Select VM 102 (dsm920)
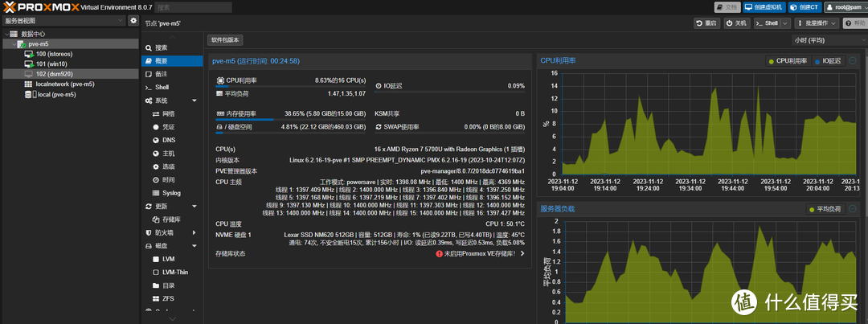868x324 pixels. click(x=55, y=74)
